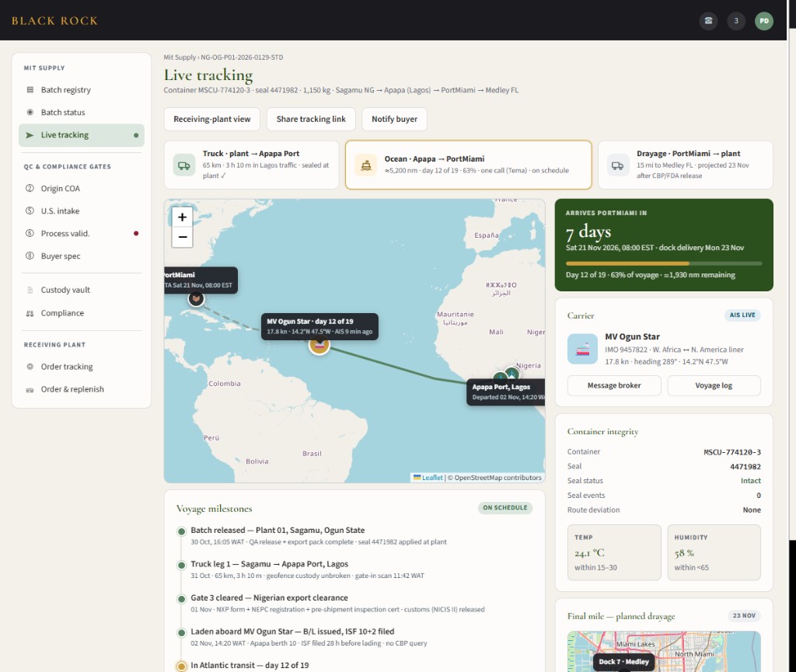Screen dimensions: 796x672
Task: Click the Final mile drayage map thumbnail
Action: point(664,652)
